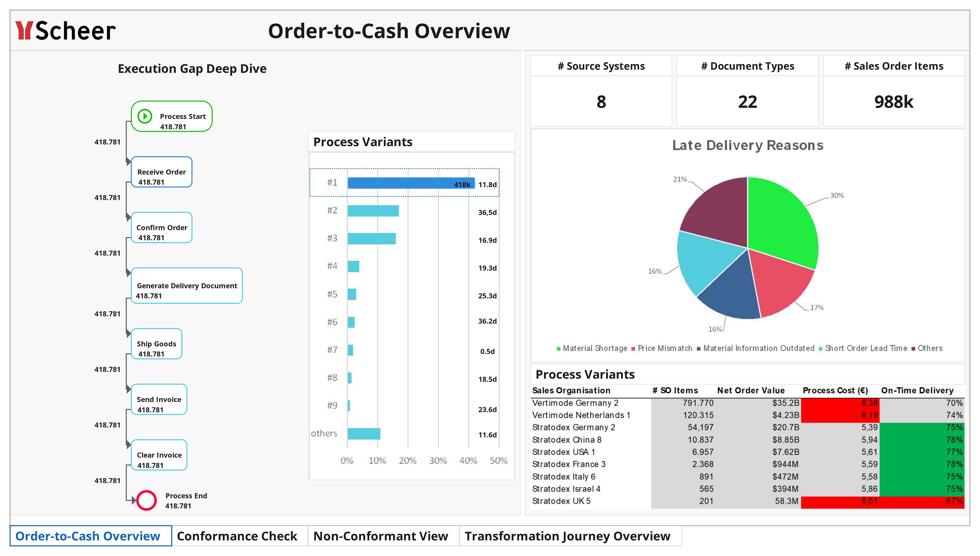Click the red Process End circle icon
The width and height of the screenshot is (980, 556).
coord(146,500)
